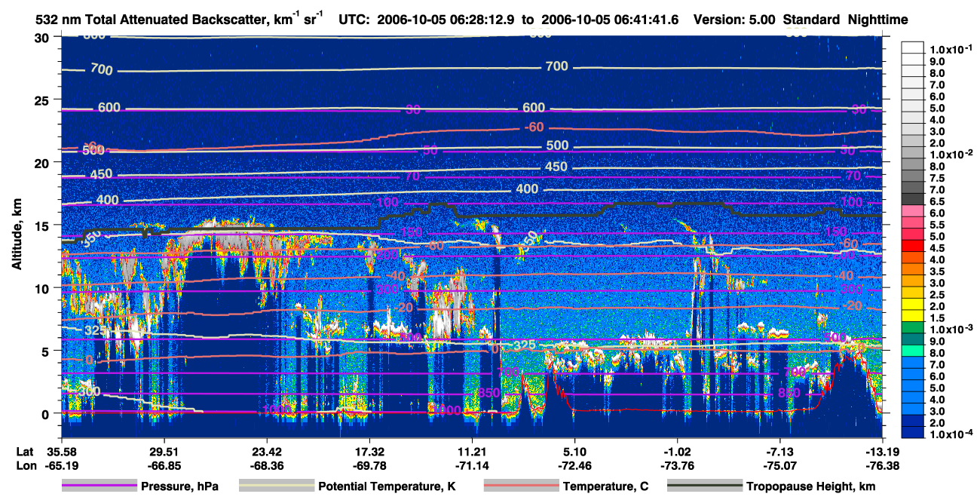Click the Potential Temperature legend line sample
This screenshot has width=980, height=503.
point(276,486)
